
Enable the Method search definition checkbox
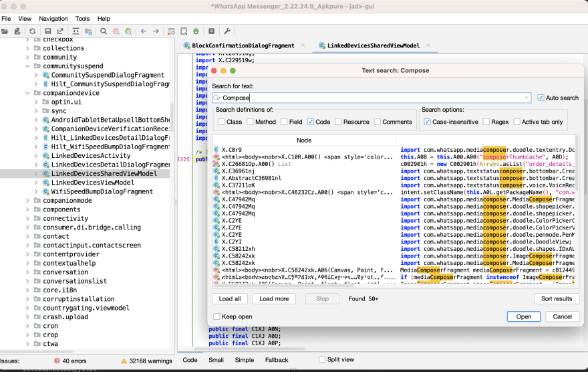(x=250, y=122)
